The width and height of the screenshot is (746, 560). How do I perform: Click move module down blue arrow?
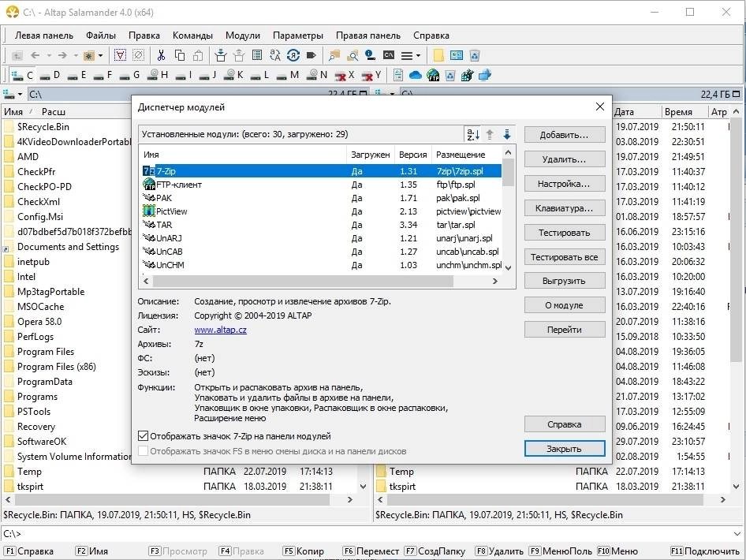click(507, 135)
